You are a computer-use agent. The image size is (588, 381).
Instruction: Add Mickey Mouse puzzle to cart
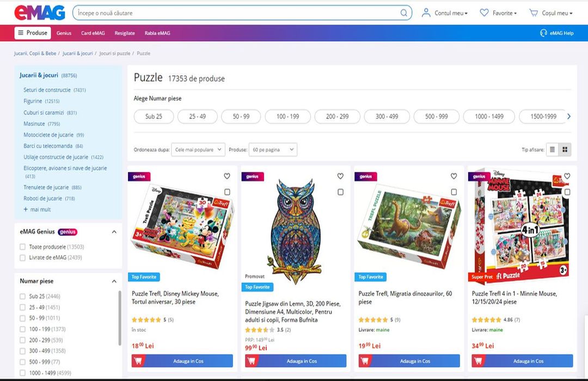(182, 361)
